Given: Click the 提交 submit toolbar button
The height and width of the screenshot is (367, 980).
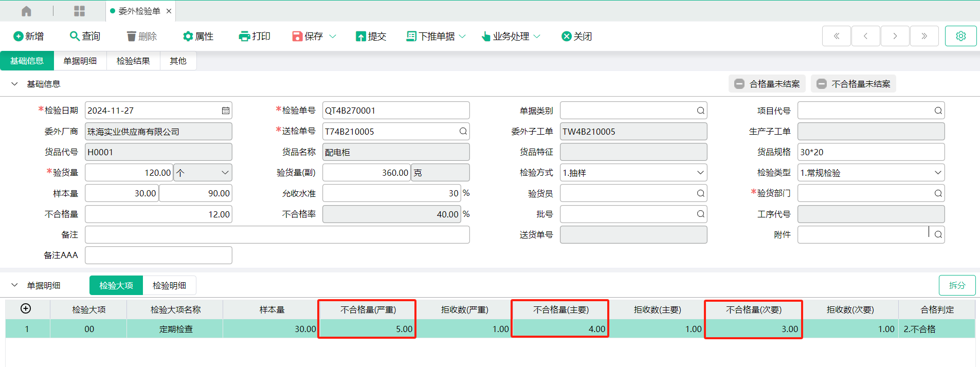Looking at the screenshot, I should point(371,36).
